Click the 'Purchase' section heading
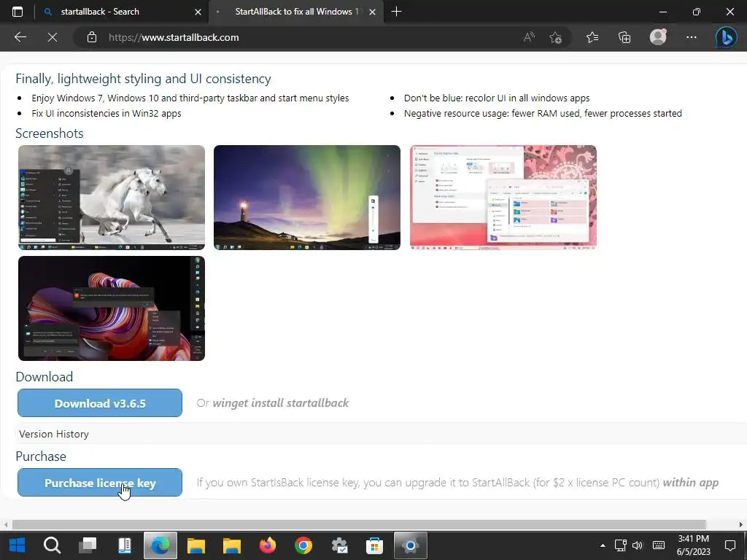747x560 pixels. click(x=41, y=456)
